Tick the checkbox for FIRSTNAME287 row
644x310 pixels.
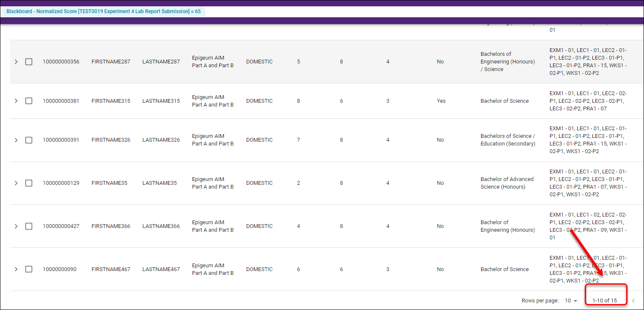[x=29, y=62]
